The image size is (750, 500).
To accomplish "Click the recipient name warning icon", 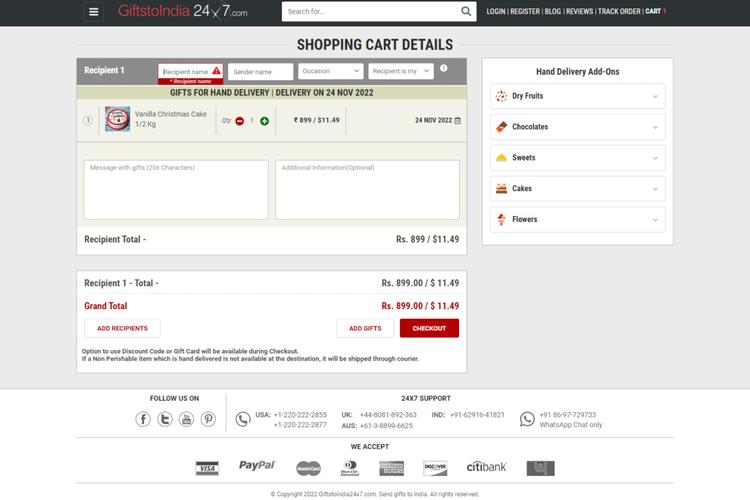I will (x=216, y=71).
